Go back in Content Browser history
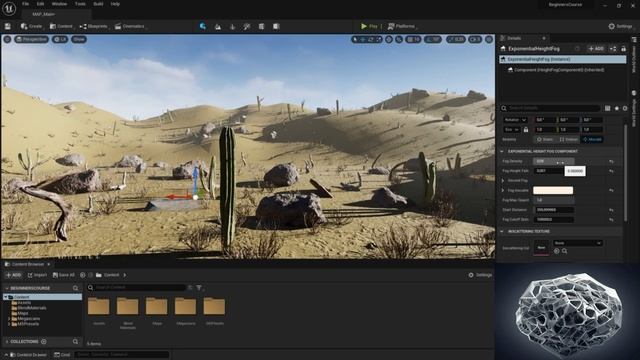640x360 pixels. coord(82,275)
